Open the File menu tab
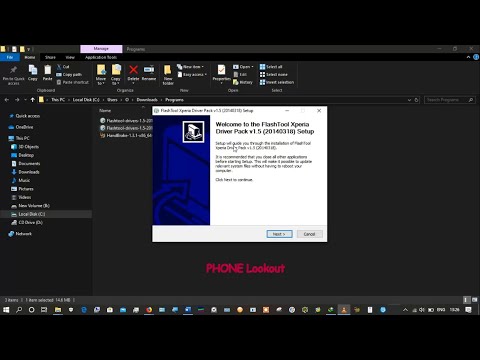 pos(10,57)
